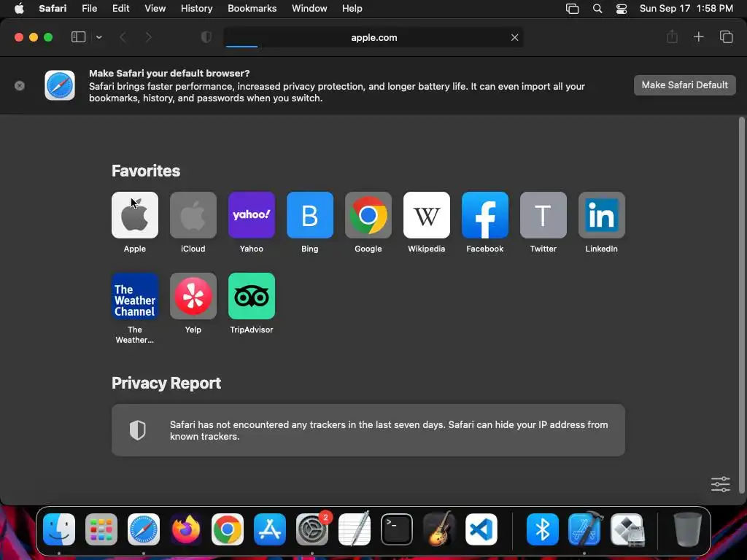Screen dimensions: 747x560
Task: Open the Window menu
Action: coord(309,9)
